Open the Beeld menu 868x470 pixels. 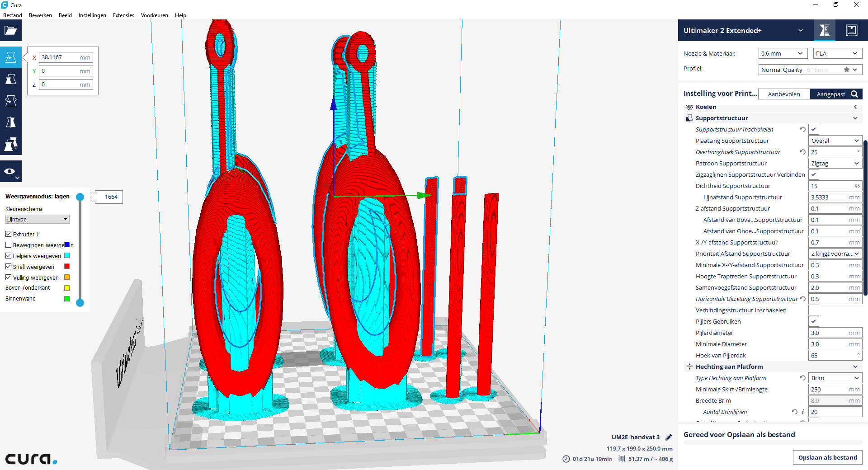point(65,15)
